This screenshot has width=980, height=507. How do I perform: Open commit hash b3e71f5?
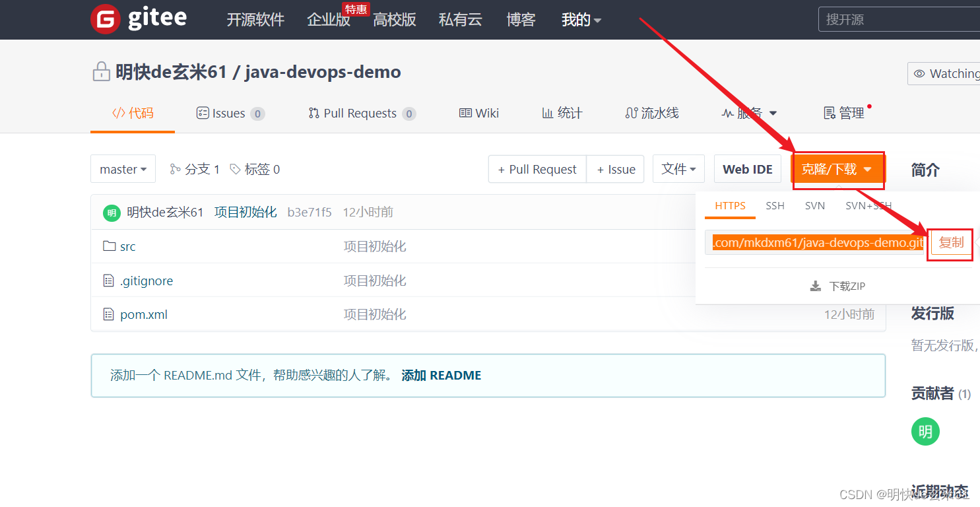[310, 212]
